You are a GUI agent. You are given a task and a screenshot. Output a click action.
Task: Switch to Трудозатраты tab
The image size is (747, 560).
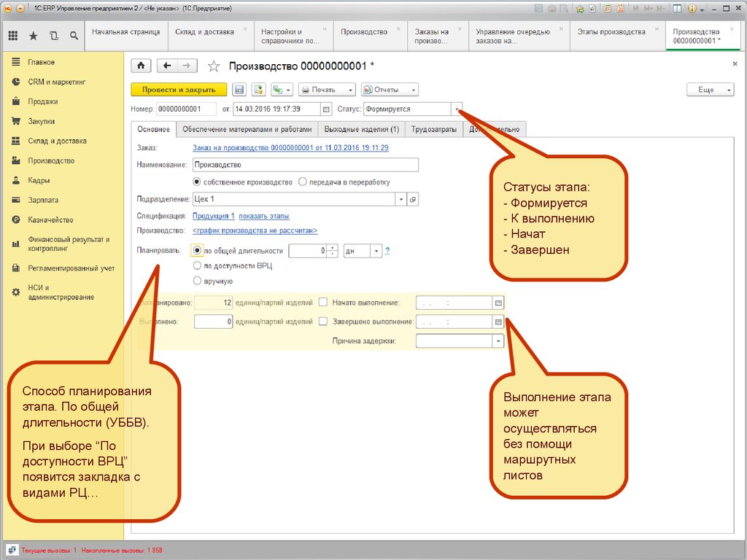tap(434, 129)
